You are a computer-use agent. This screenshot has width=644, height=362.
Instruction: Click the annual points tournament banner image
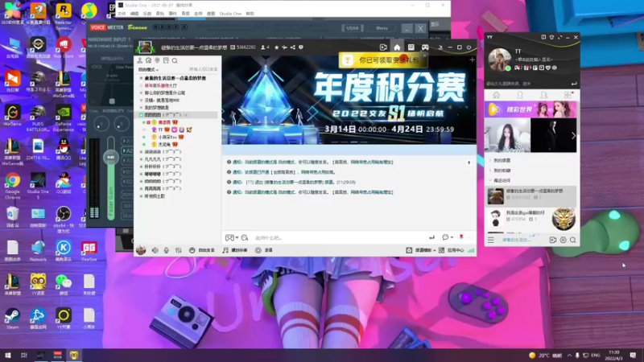tap(349, 99)
